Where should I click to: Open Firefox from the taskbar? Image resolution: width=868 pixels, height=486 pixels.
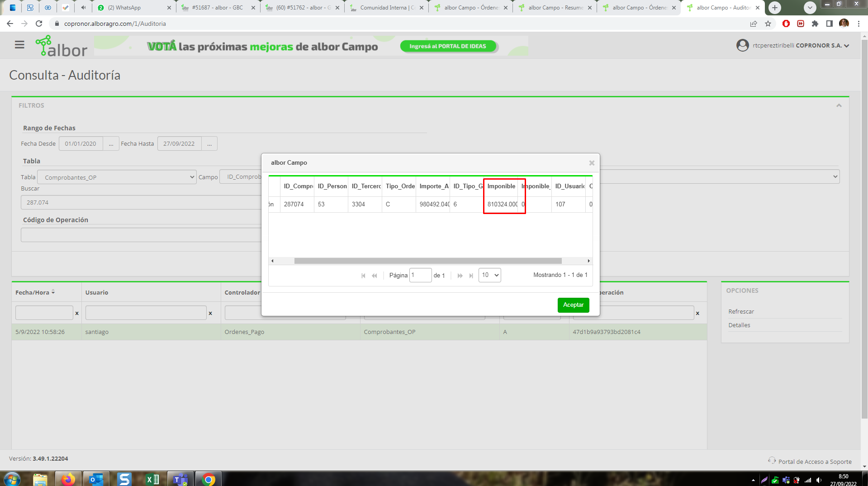click(x=68, y=479)
